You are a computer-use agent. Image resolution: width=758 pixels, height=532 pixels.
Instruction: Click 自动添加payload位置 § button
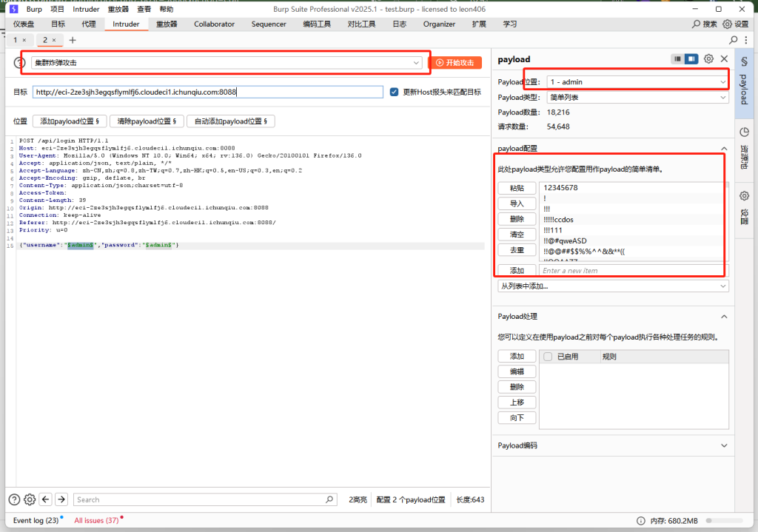pos(231,121)
